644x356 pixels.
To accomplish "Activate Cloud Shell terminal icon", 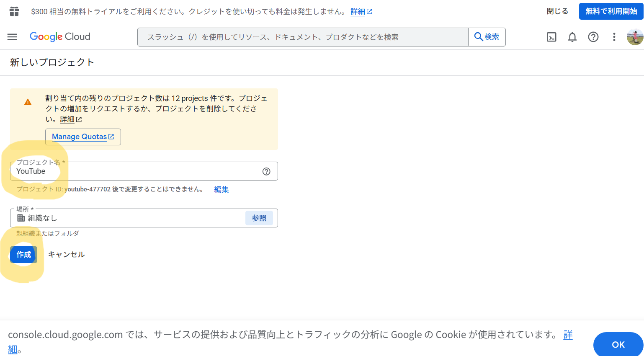I will click(x=551, y=37).
